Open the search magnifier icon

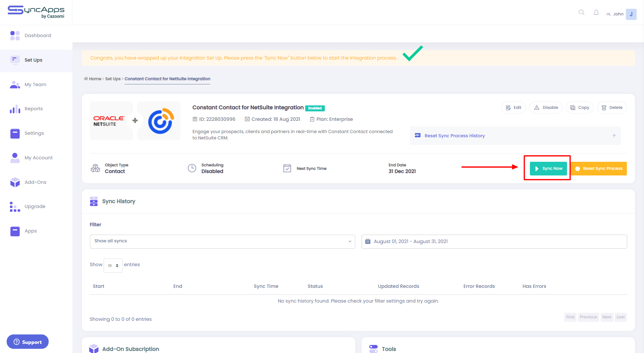click(x=581, y=13)
